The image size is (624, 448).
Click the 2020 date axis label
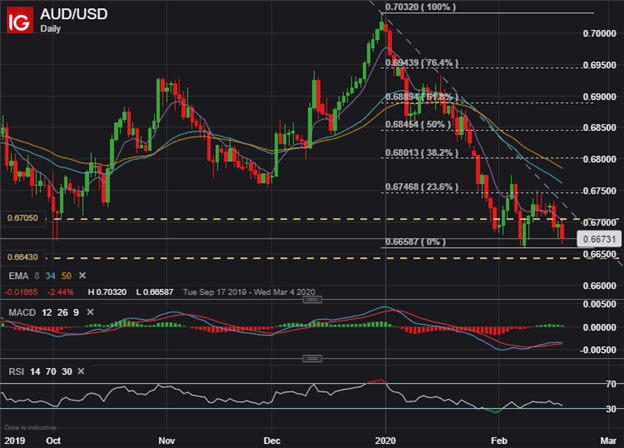click(385, 441)
